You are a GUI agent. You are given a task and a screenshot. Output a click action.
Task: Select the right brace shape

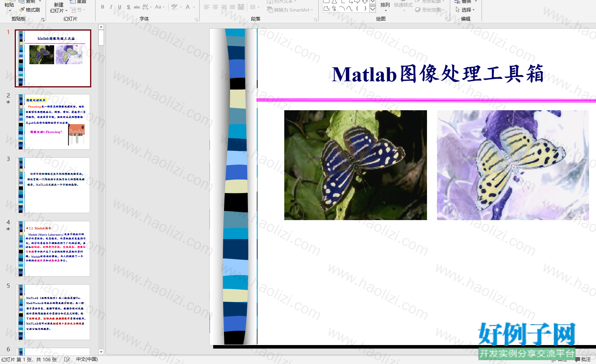pos(365,8)
